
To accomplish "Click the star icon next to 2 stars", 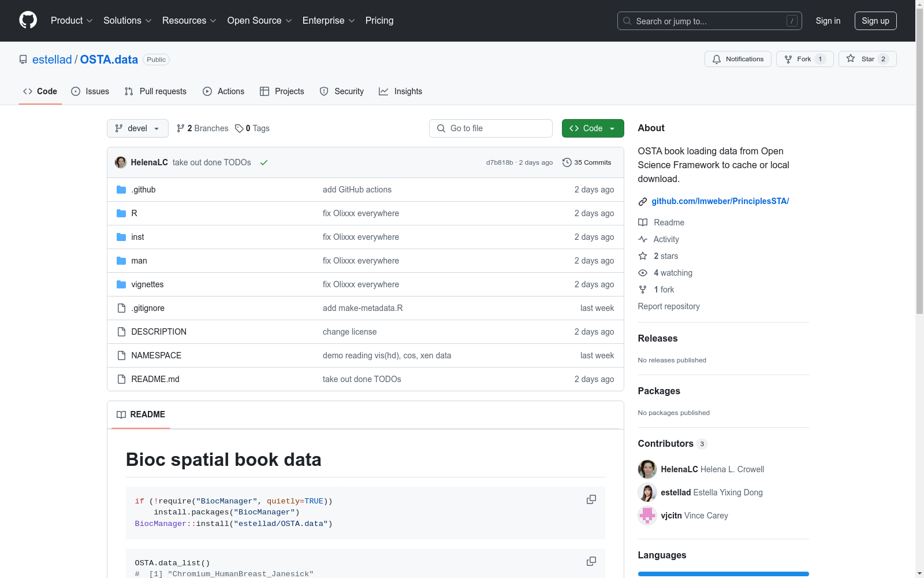I will point(643,256).
